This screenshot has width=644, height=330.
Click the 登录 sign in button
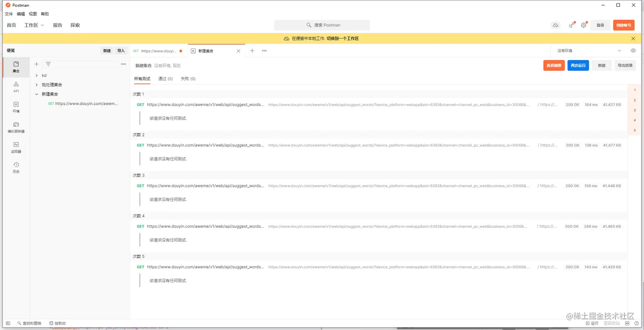tap(600, 25)
